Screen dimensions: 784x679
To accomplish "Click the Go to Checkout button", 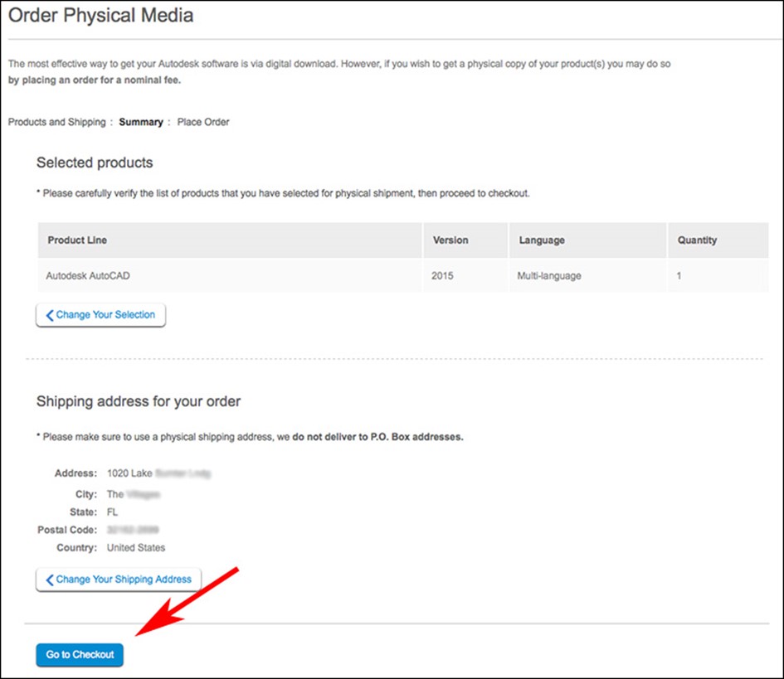I will pyautogui.click(x=80, y=654).
